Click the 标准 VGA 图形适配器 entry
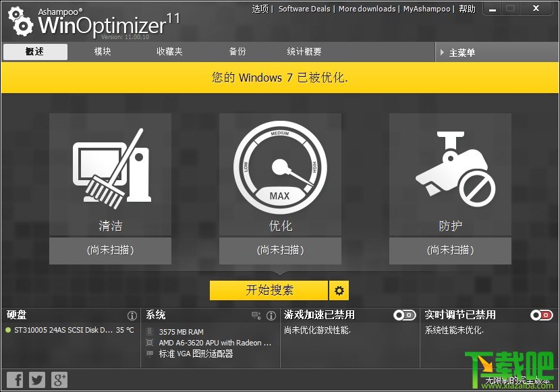The width and height of the screenshot is (560, 392). (196, 354)
